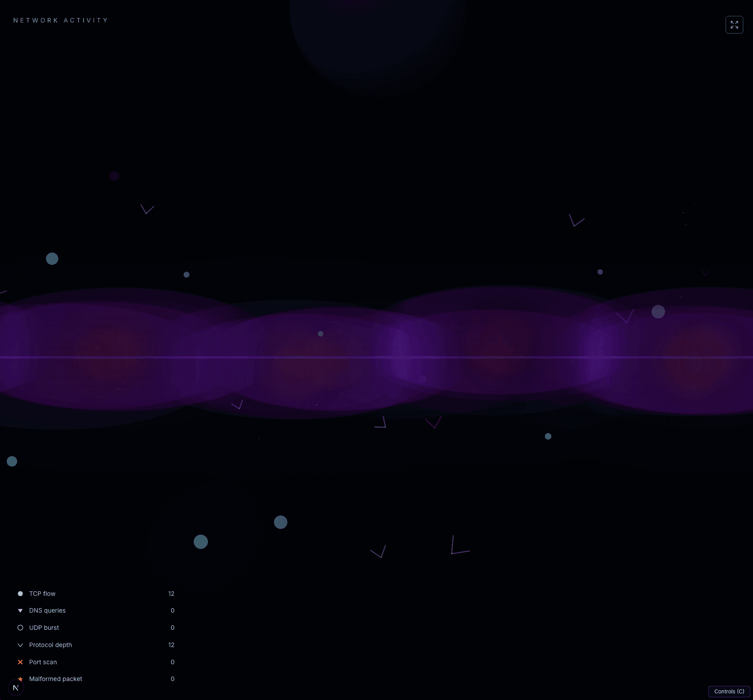Expand the UDP burst legend row
The height and width of the screenshot is (700, 753).
44,627
